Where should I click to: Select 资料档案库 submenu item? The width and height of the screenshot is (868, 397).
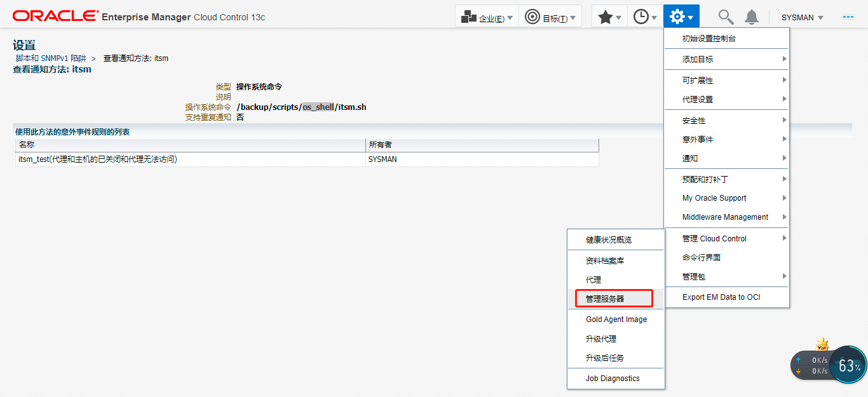click(x=616, y=261)
